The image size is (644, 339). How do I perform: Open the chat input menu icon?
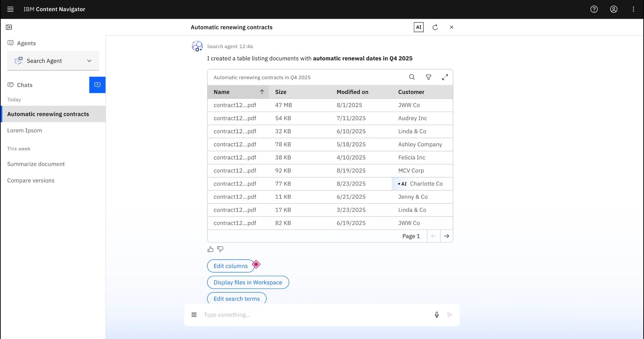tap(194, 315)
